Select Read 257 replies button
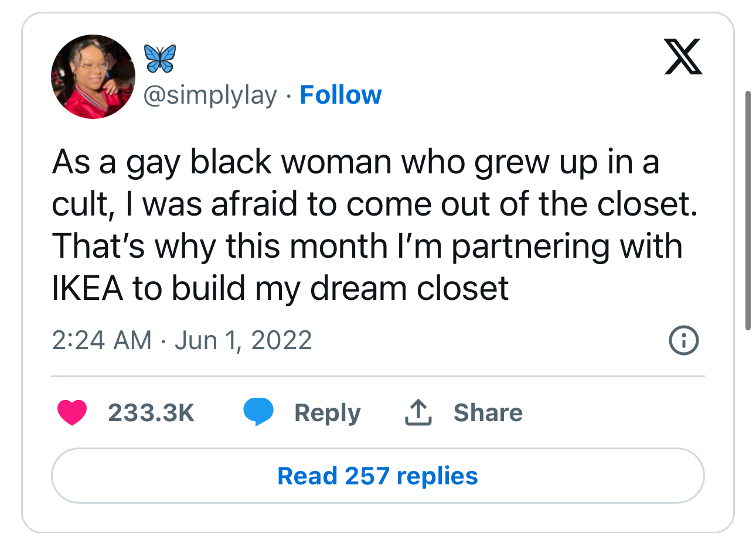Viewport: 756px width, 533px height. click(x=377, y=476)
